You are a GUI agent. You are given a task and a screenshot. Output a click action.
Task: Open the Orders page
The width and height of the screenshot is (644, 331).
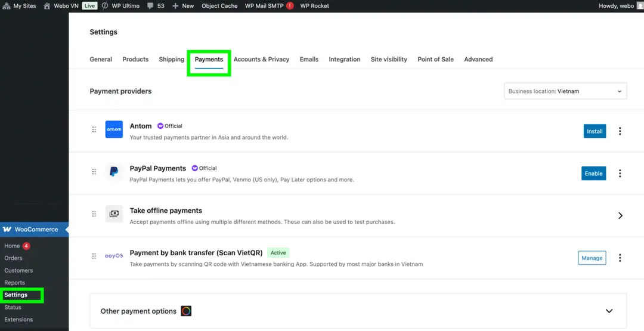coord(13,258)
